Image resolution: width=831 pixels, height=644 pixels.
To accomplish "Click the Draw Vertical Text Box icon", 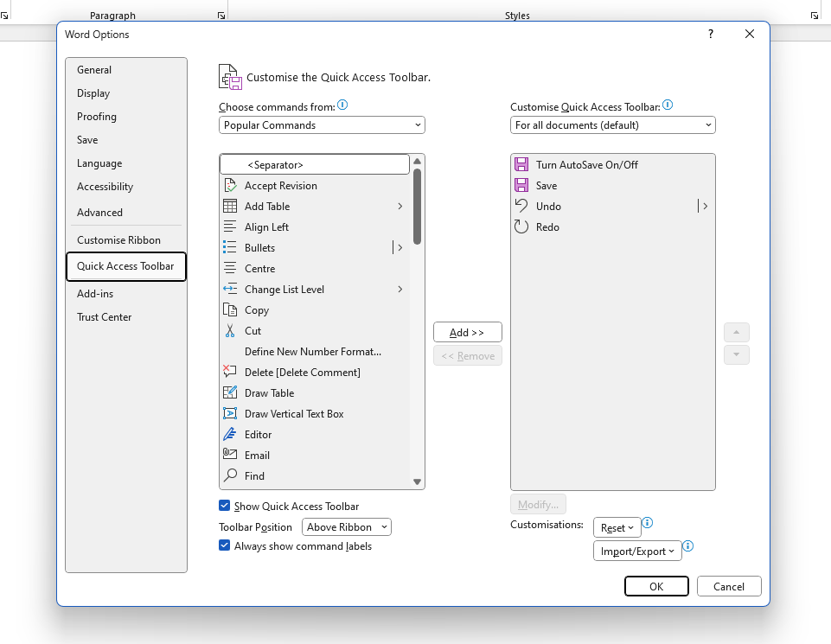I will (x=230, y=413).
